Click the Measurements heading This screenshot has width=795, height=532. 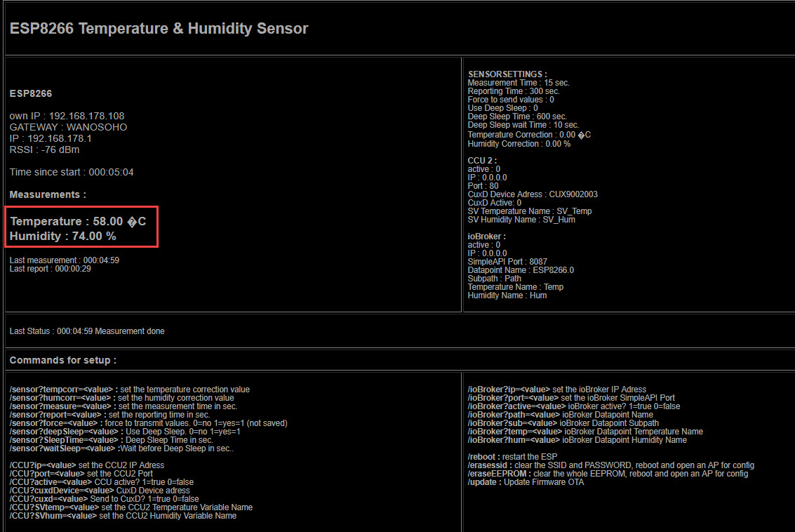pyautogui.click(x=48, y=194)
